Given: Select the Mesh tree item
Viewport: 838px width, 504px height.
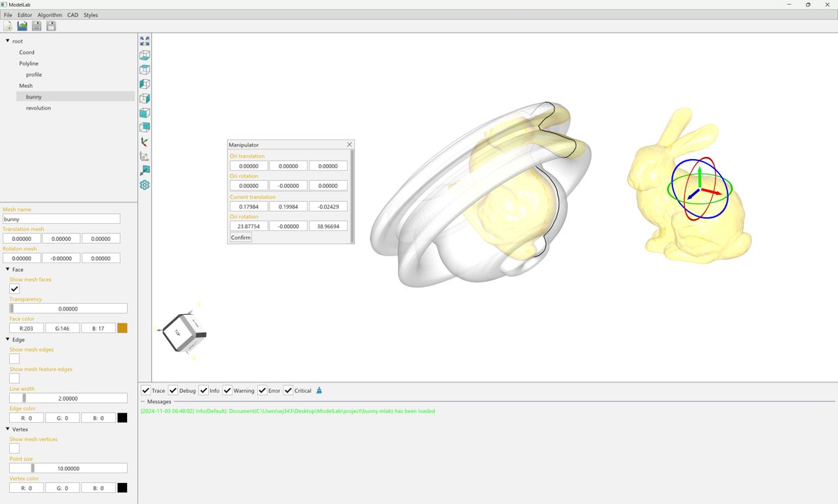Looking at the screenshot, I should (26, 86).
